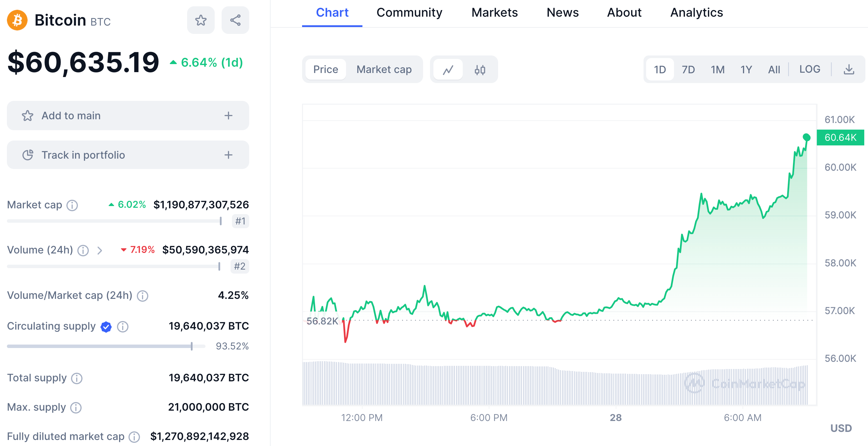This screenshot has width=868, height=446.
Task: Click the USD currency label
Action: [x=841, y=428]
